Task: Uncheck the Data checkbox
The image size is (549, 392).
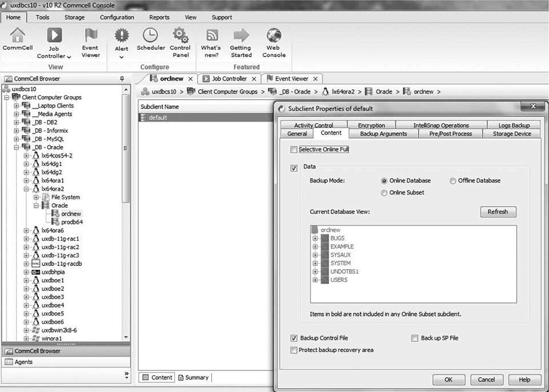Action: coord(294,168)
